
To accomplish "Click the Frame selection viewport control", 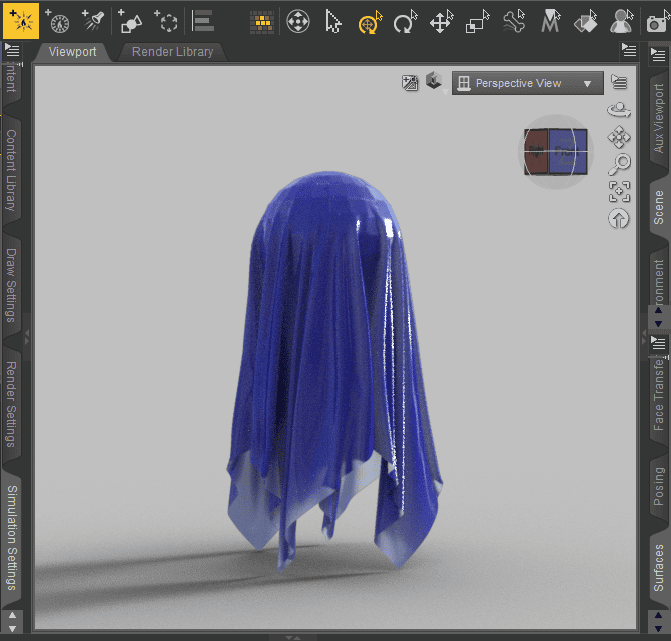I will tap(619, 192).
